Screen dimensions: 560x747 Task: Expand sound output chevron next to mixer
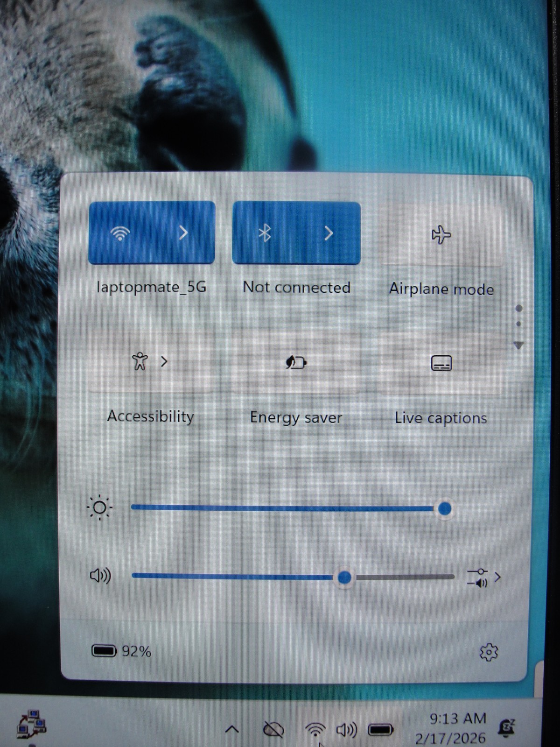pyautogui.click(x=497, y=578)
